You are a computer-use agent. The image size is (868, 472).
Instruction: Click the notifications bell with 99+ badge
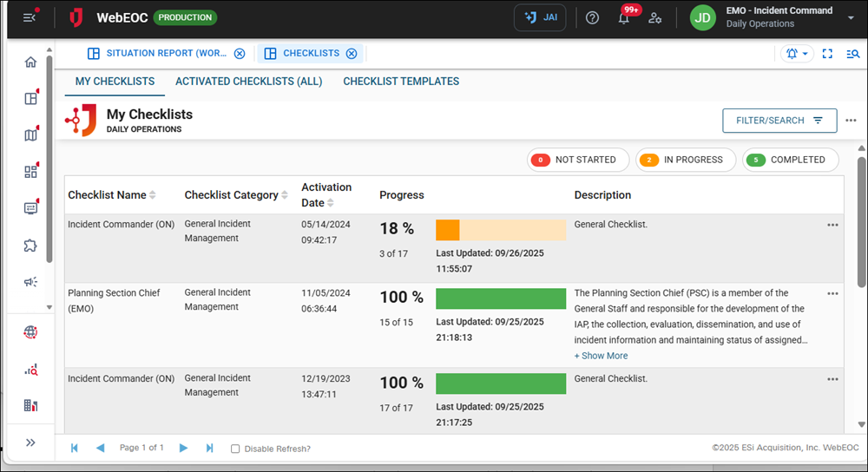pyautogui.click(x=624, y=17)
